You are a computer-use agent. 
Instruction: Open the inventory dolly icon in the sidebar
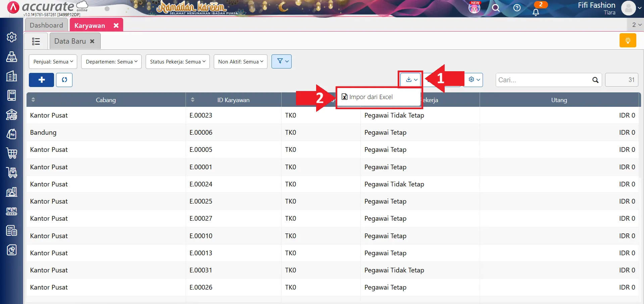[x=12, y=172]
